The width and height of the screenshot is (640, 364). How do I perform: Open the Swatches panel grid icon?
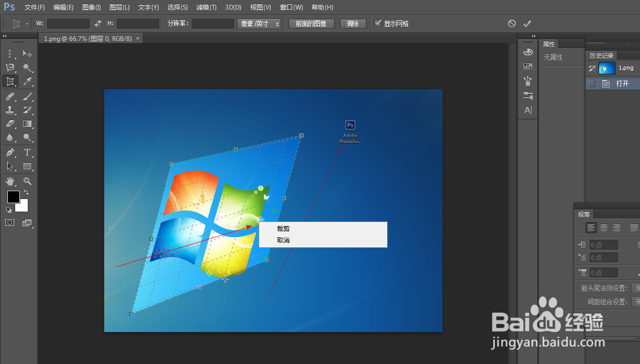(528, 67)
